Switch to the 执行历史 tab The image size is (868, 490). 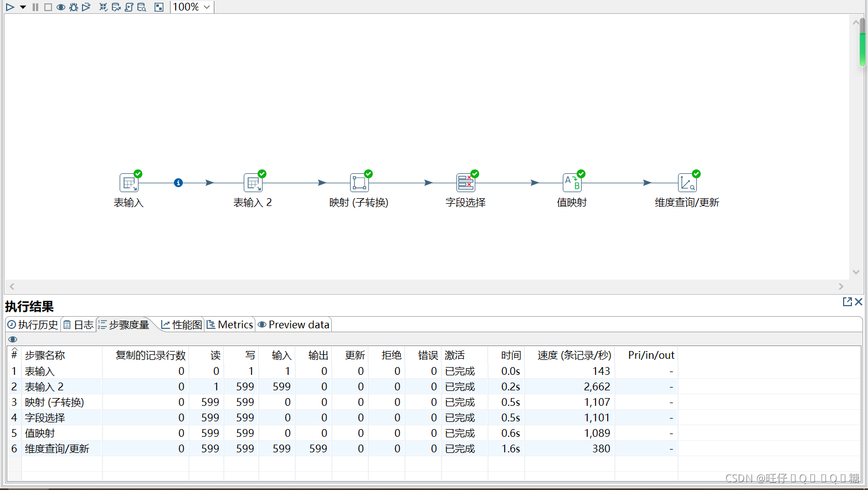(33, 324)
